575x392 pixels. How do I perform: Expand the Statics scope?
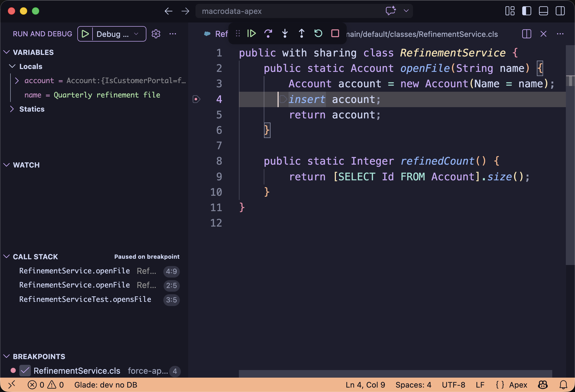pyautogui.click(x=12, y=109)
